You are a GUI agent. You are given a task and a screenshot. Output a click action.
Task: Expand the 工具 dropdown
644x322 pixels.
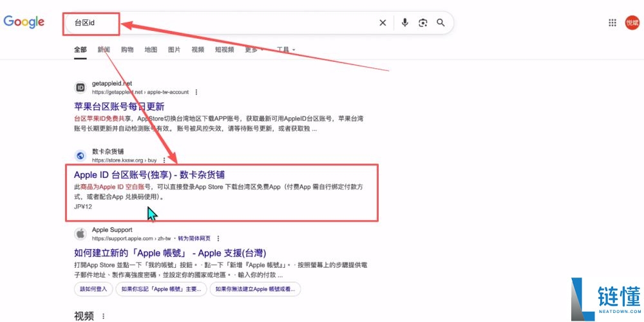point(286,50)
